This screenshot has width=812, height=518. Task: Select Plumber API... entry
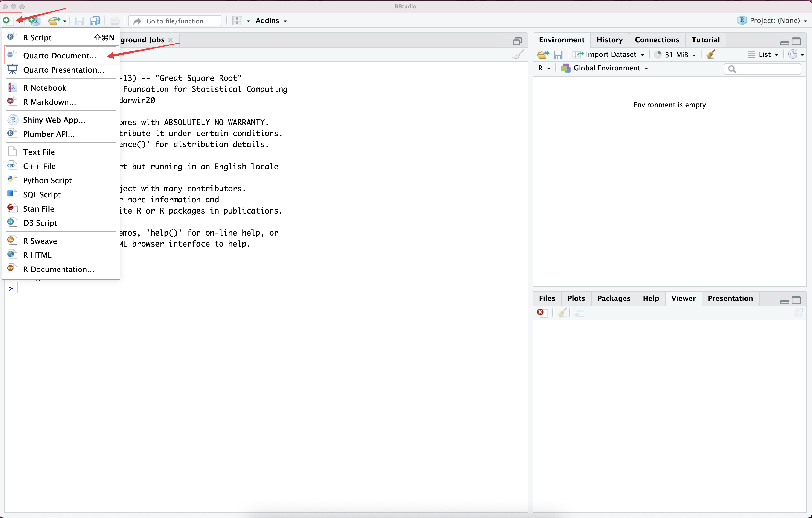pyautogui.click(x=61, y=134)
